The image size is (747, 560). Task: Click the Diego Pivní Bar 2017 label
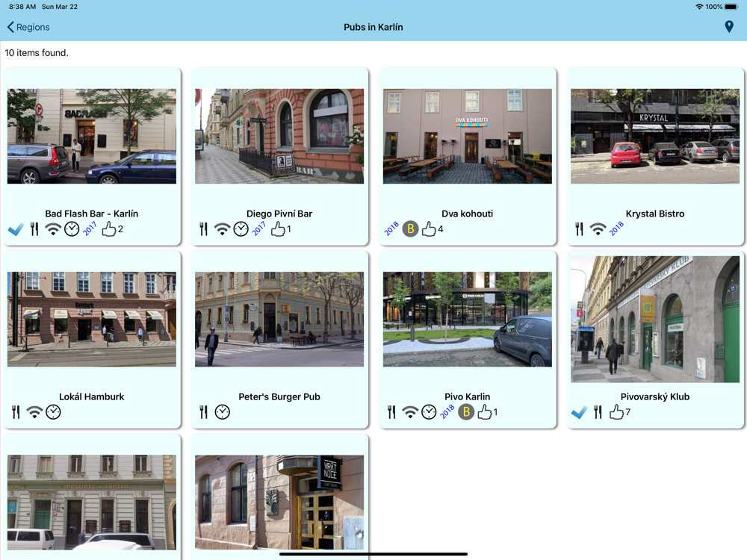pyautogui.click(x=258, y=228)
